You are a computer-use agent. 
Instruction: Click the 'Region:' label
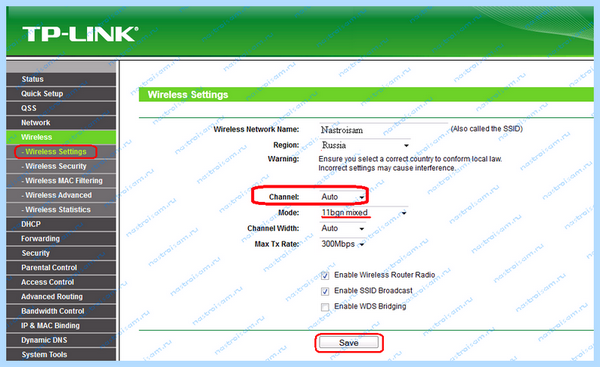pos(286,145)
